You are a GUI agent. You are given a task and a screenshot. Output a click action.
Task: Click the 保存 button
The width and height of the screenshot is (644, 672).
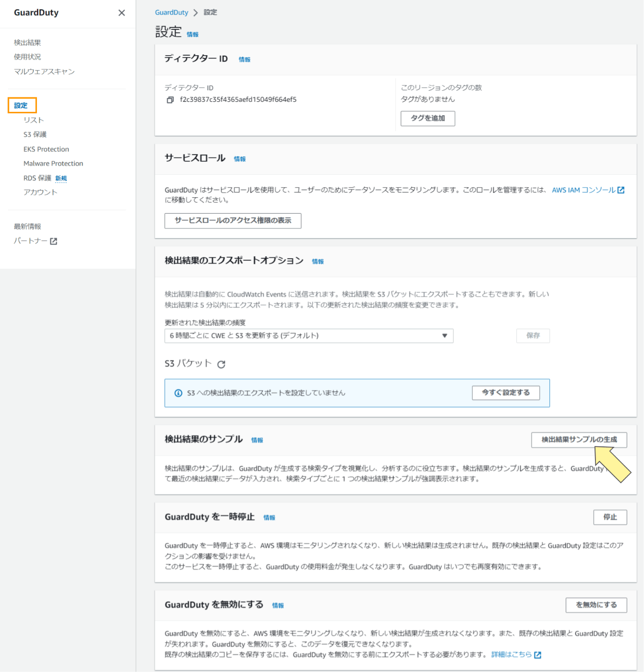pyautogui.click(x=533, y=336)
